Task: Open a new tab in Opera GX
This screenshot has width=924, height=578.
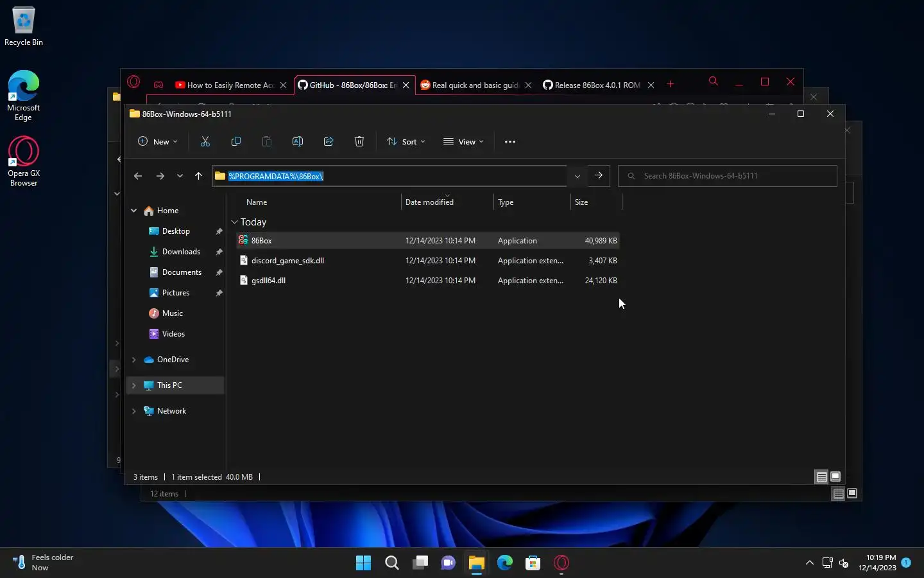Action: (x=671, y=84)
